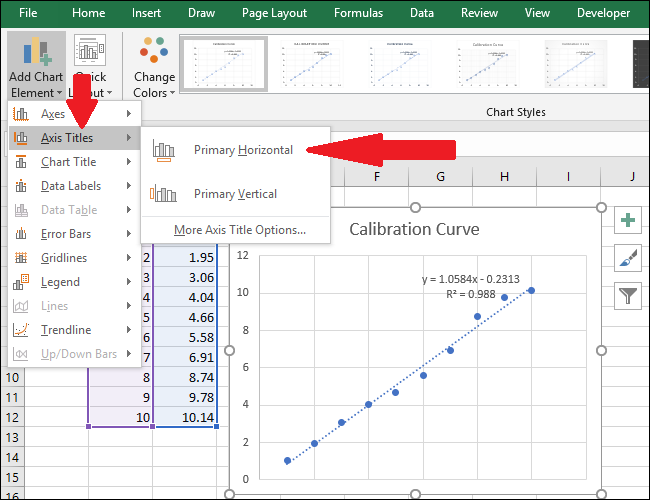Click the Quick Layout icon
This screenshot has width=650, height=500.
coord(90,50)
